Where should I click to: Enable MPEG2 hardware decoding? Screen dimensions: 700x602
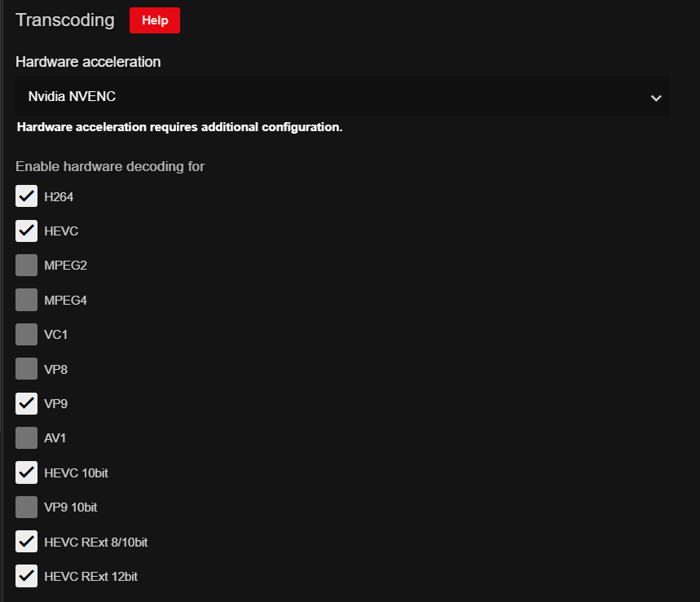27,266
